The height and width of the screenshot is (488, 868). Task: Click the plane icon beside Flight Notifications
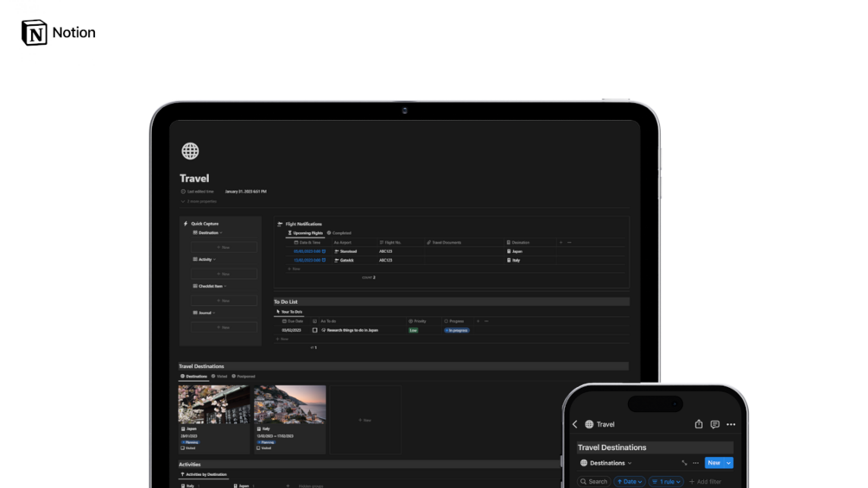tap(280, 224)
